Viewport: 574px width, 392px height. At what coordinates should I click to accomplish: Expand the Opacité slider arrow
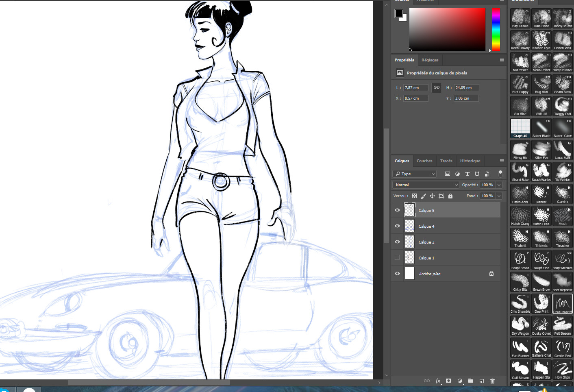[x=499, y=185]
